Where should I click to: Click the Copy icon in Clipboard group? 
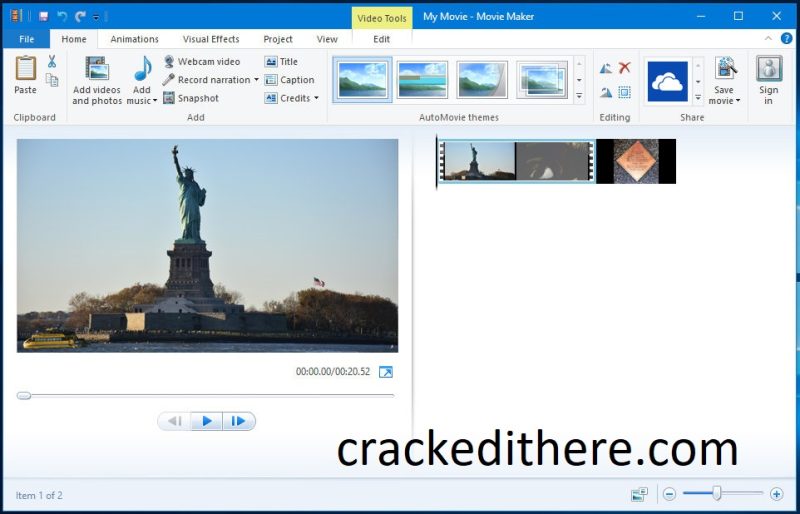point(52,80)
